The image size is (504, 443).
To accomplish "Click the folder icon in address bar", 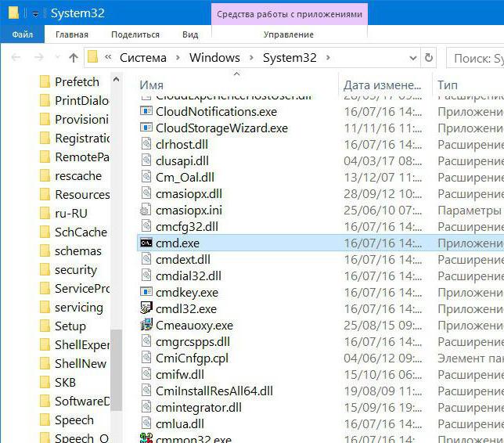I will tap(93, 57).
